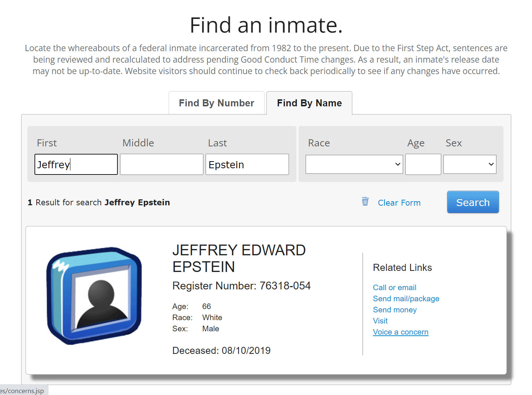Viewport: 532px width, 395px height.
Task: Follow the Visit link
Action: pos(380,321)
